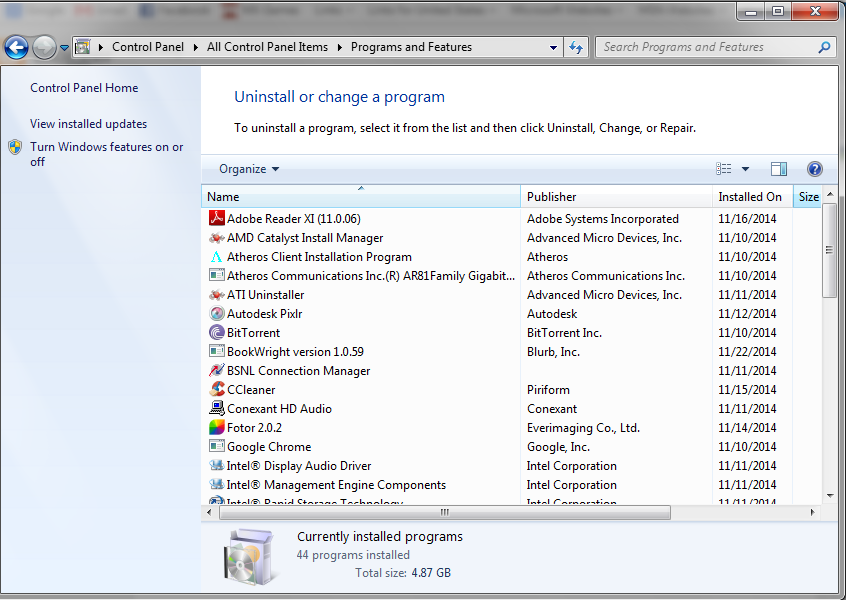Screen dimensions: 846x600
Task: Open the address bar history dropdown
Action: coord(553,47)
